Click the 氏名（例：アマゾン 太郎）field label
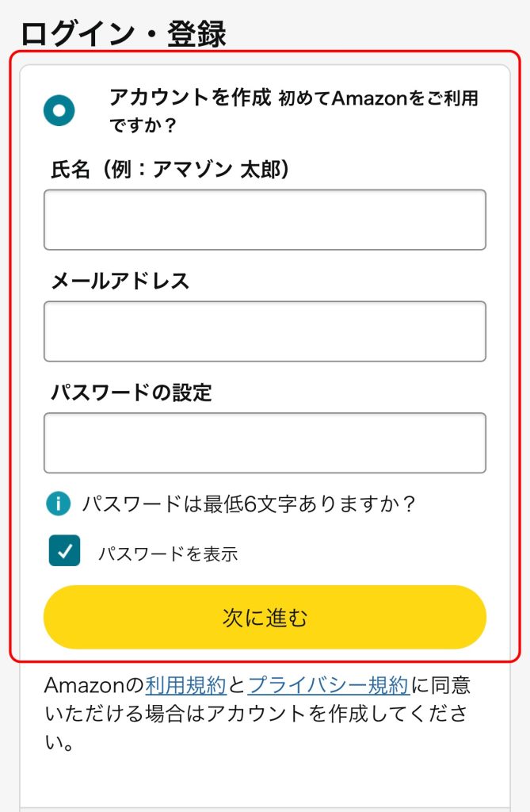This screenshot has height=812, width=530. click(170, 170)
